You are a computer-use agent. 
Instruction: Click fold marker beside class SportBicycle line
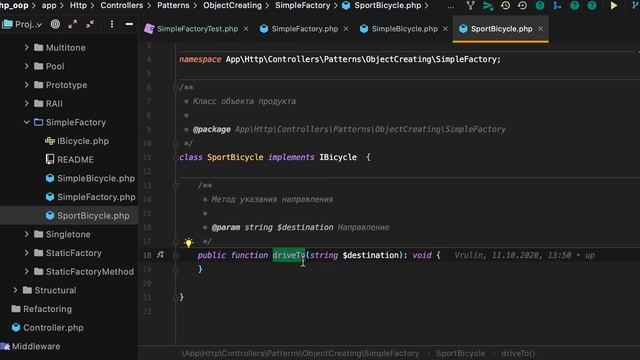pos(175,158)
